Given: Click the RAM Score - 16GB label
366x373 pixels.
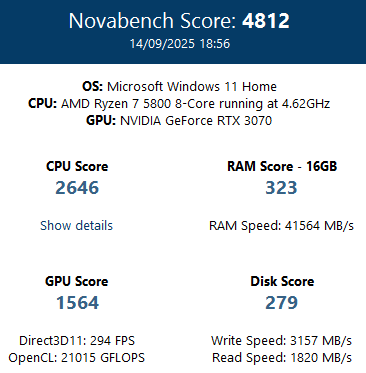Looking at the screenshot, I should pyautogui.click(x=282, y=166).
